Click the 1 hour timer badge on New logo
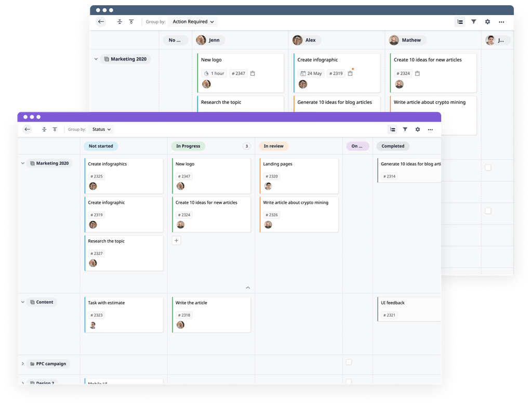Screen dimensions: 532x405 pyautogui.click(x=214, y=73)
